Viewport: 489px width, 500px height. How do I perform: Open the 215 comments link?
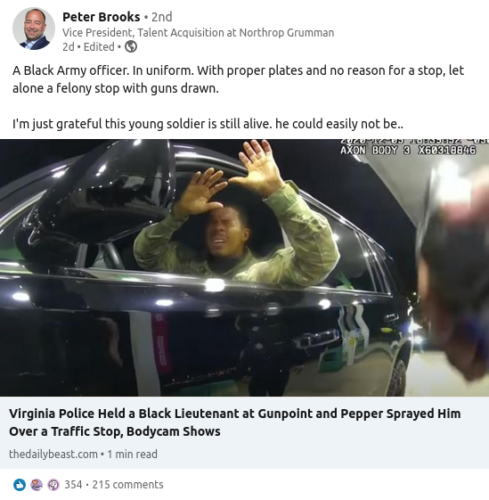pos(128,484)
